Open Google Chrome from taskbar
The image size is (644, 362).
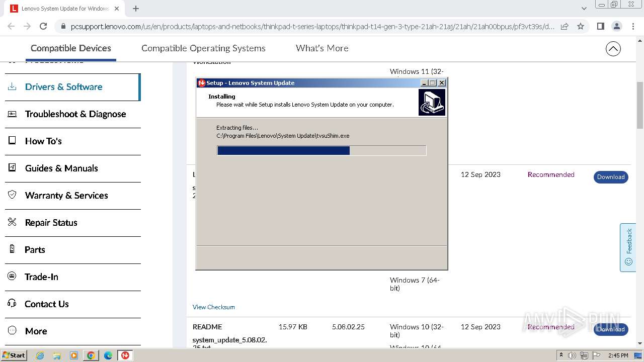(91, 355)
